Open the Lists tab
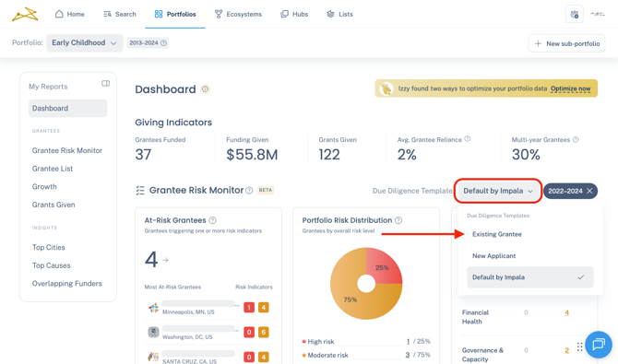The width and height of the screenshot is (618, 364). pos(339,14)
